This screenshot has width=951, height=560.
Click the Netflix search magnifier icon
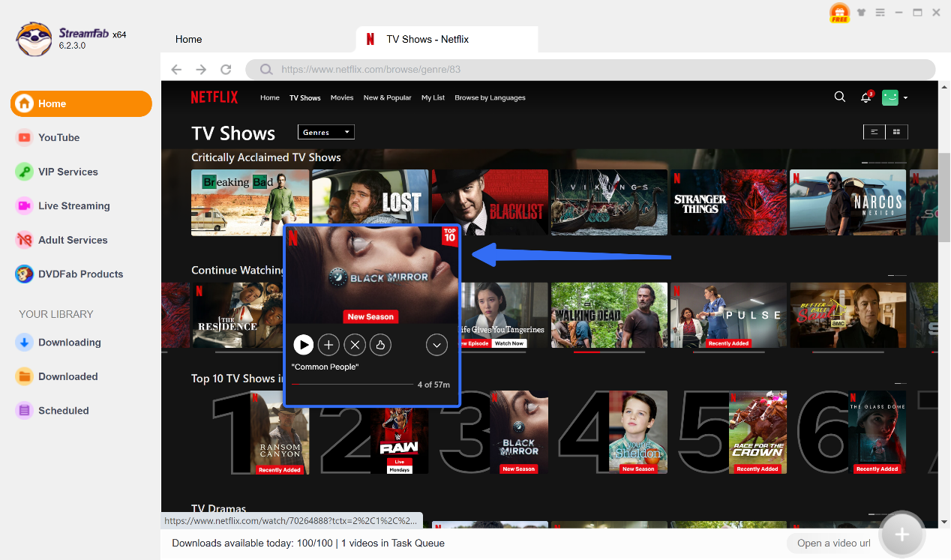pos(840,97)
